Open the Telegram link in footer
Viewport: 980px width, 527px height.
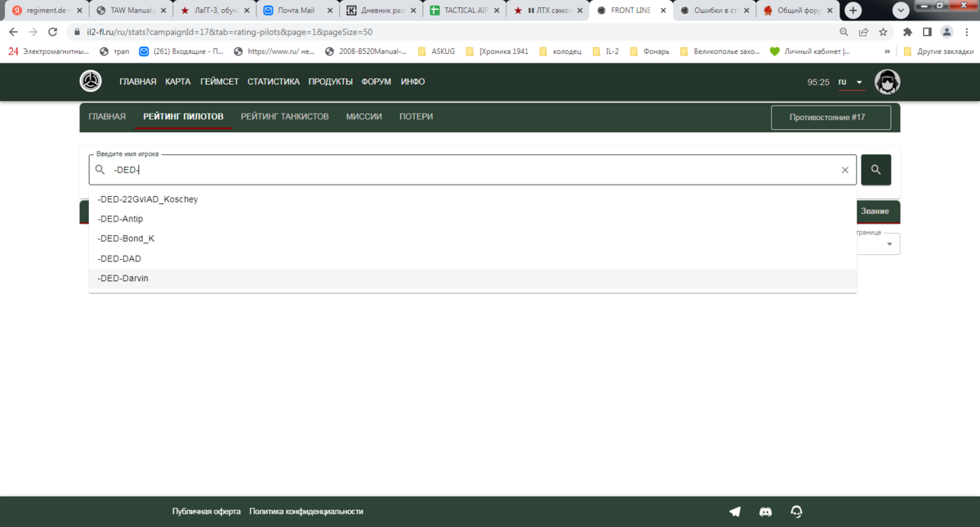click(x=735, y=511)
